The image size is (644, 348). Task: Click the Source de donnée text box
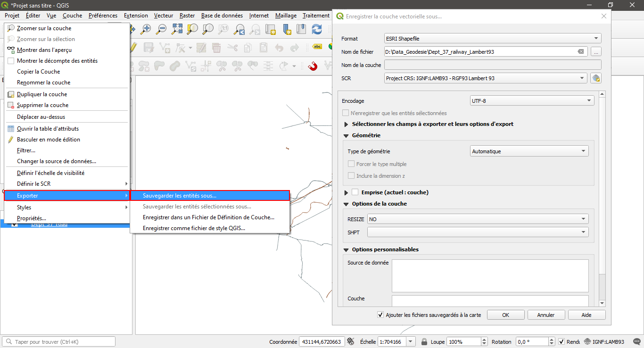point(490,276)
